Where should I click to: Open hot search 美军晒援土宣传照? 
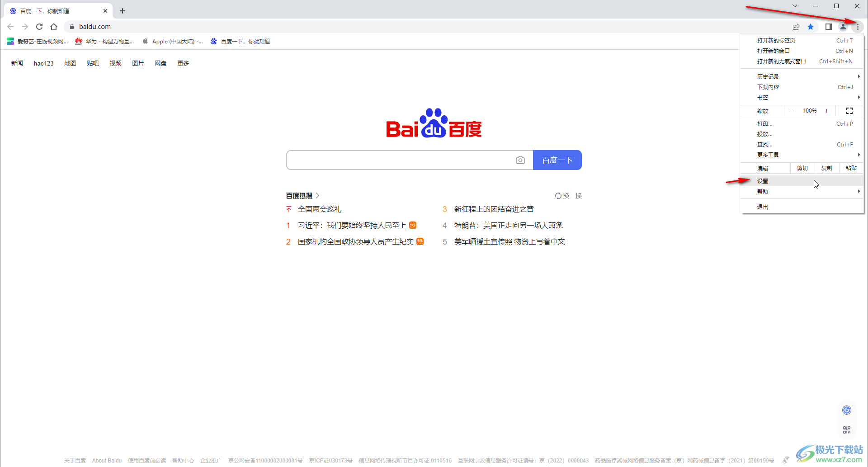pyautogui.click(x=509, y=242)
